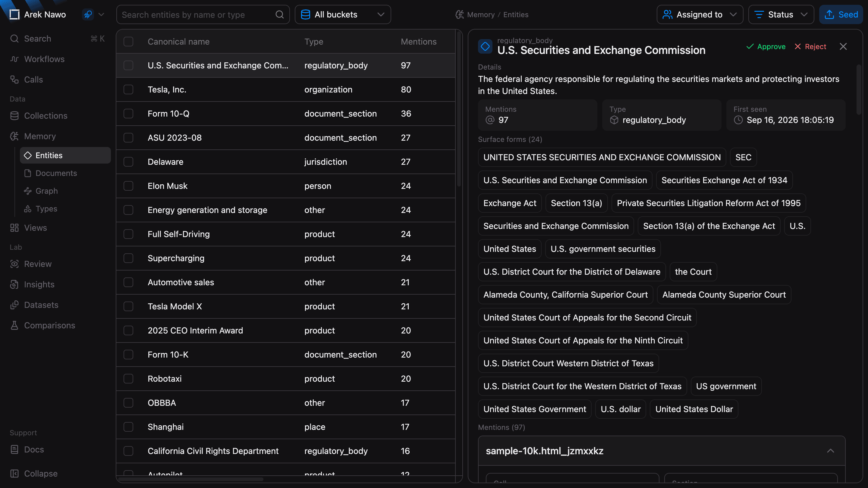
Task: Sort by the Mentions column header
Action: (x=419, y=42)
